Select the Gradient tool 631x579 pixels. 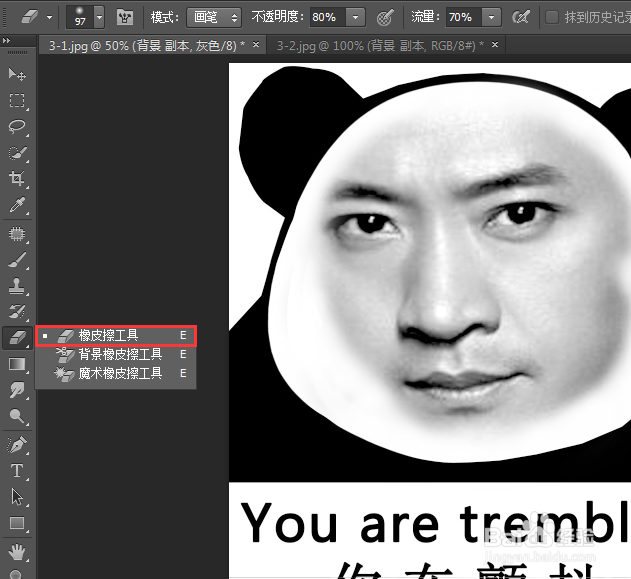(x=17, y=364)
